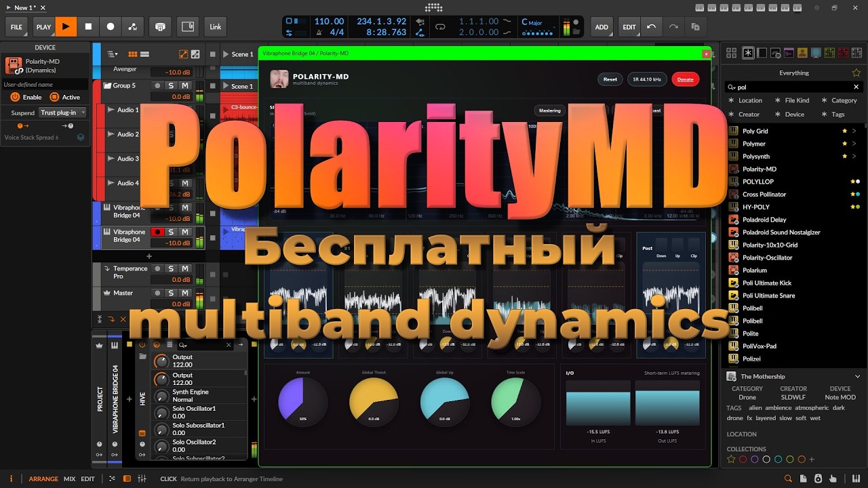Image resolution: width=868 pixels, height=488 pixels.
Task: Toggle the arranger loop icon in transport
Action: 440,27
